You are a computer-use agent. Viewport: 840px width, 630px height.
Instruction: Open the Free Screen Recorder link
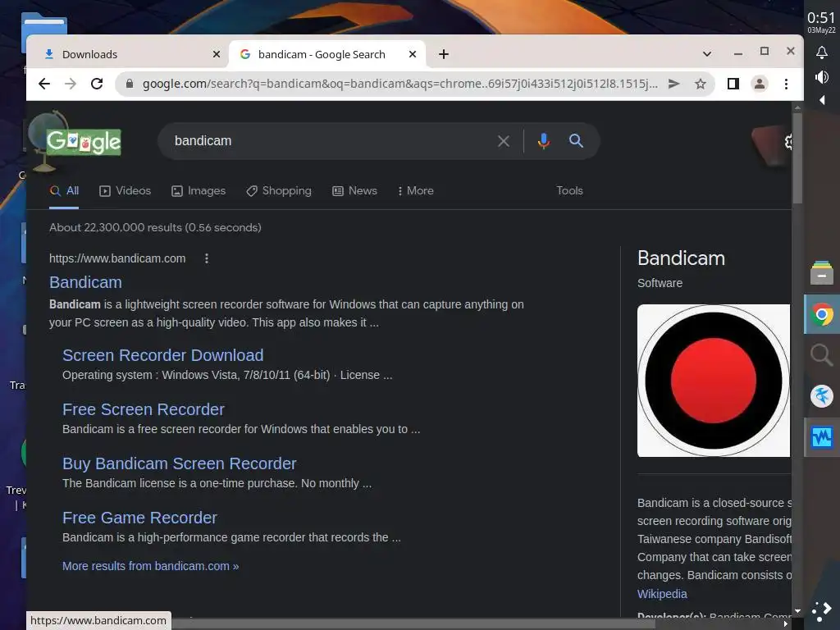point(143,409)
